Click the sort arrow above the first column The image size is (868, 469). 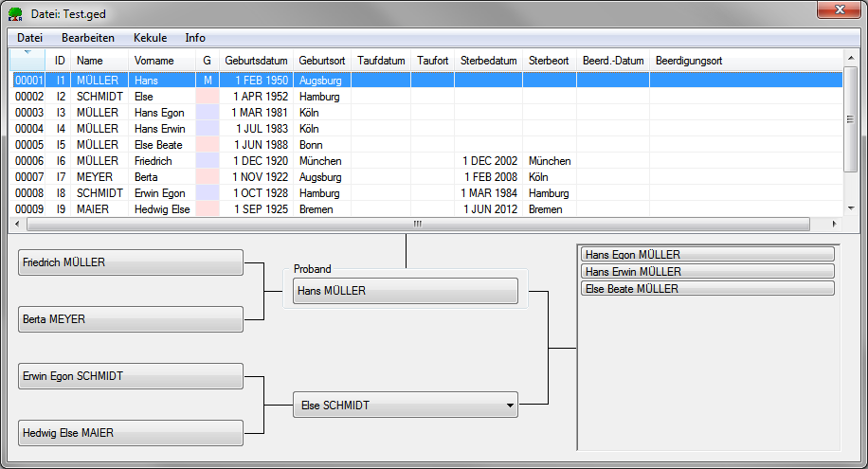(27, 52)
